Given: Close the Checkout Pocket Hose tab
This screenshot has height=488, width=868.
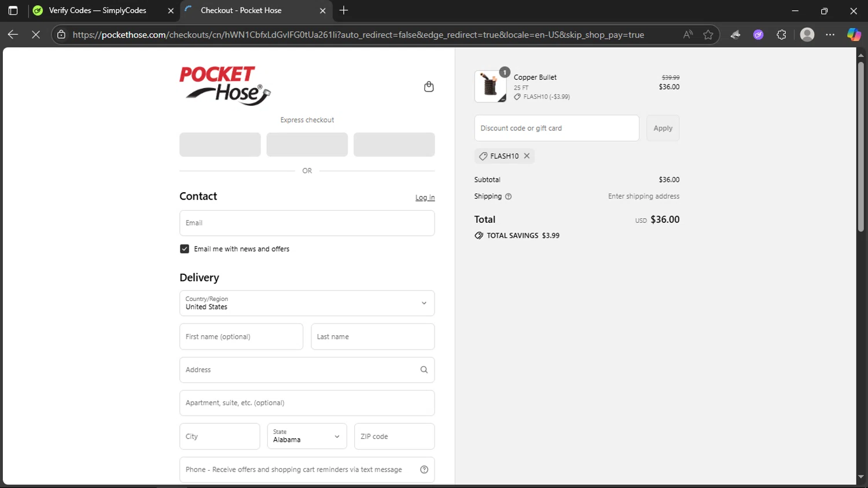Looking at the screenshot, I should tap(323, 10).
